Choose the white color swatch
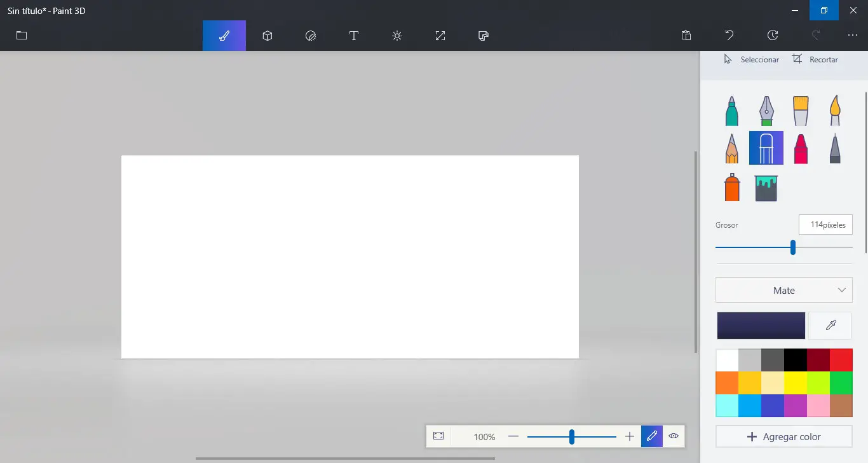868x463 pixels. [727, 360]
